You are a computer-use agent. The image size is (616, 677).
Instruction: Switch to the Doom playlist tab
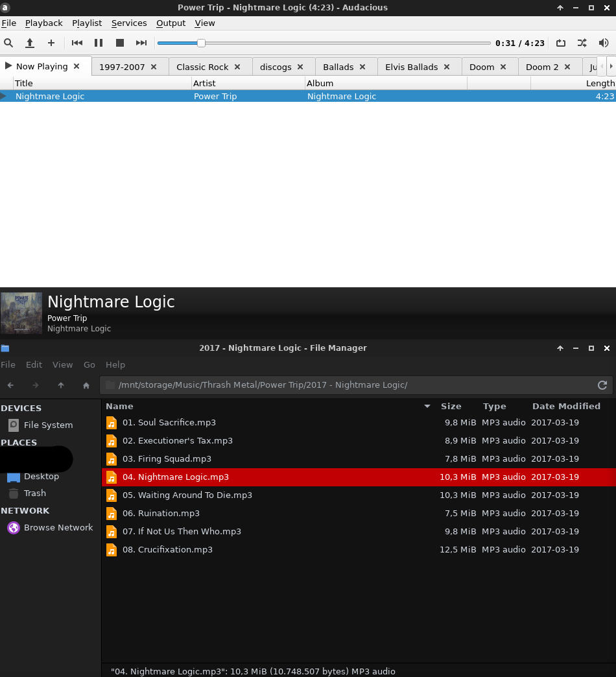482,67
